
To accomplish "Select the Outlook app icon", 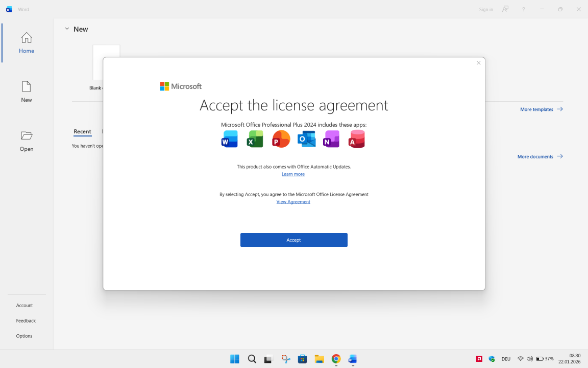I will point(306,139).
